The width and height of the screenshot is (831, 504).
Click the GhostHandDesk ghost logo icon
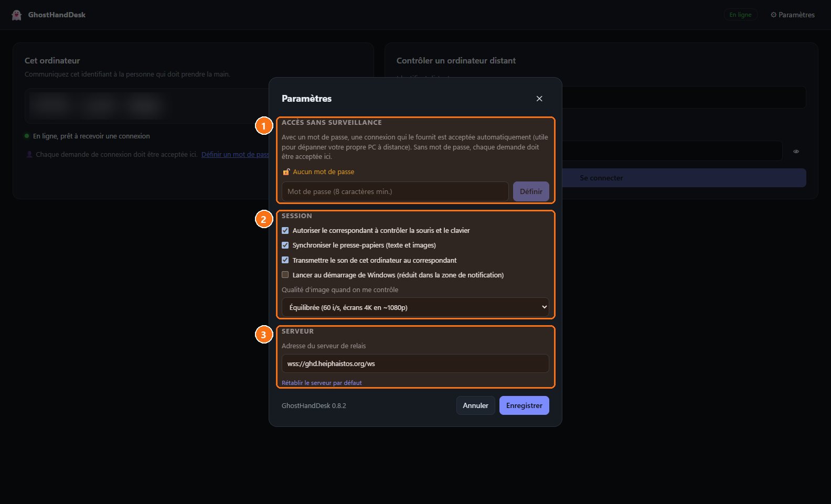17,15
